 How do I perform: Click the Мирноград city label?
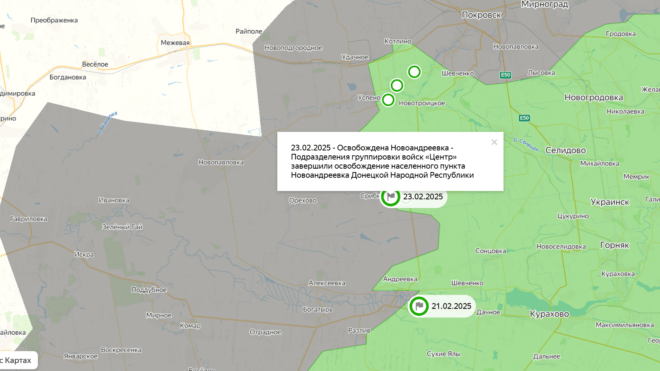[x=545, y=5]
